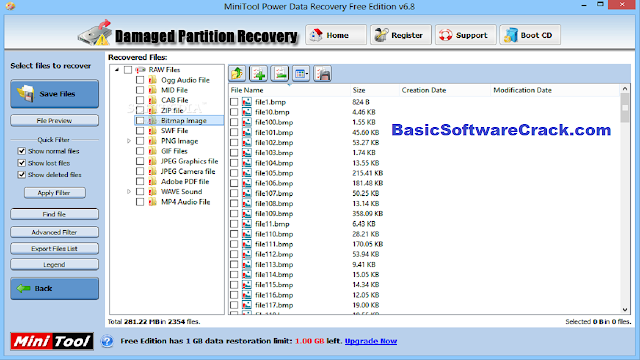The image size is (640, 360).
Task: Select the file109.bmp row name
Action: pos(274,213)
